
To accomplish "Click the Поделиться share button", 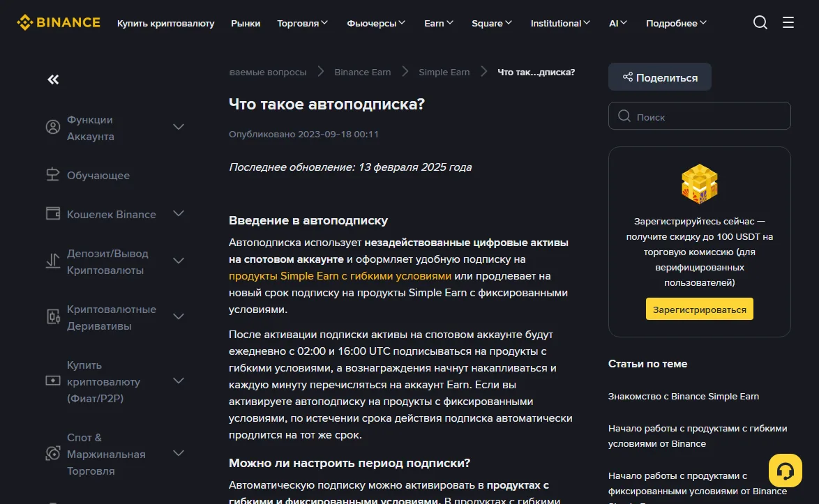I will 660,77.
